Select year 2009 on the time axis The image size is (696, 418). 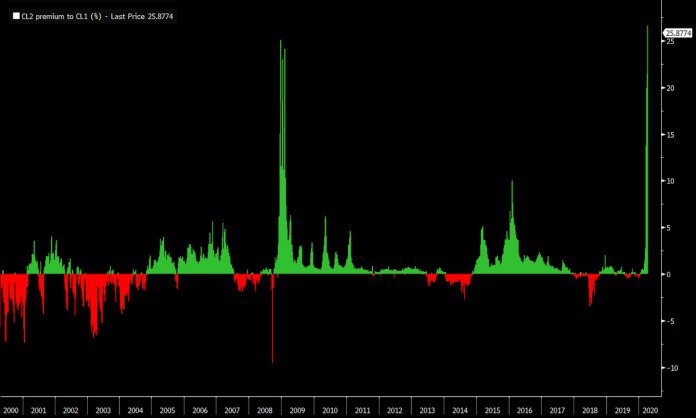tap(297, 410)
